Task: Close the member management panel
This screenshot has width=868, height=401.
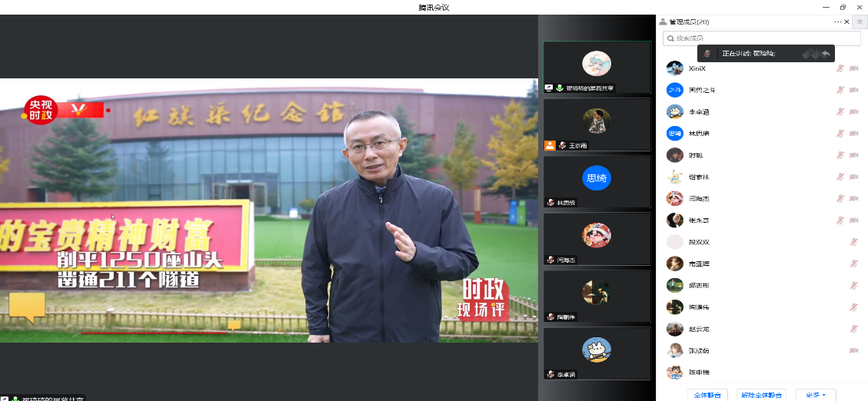Action: [848, 22]
